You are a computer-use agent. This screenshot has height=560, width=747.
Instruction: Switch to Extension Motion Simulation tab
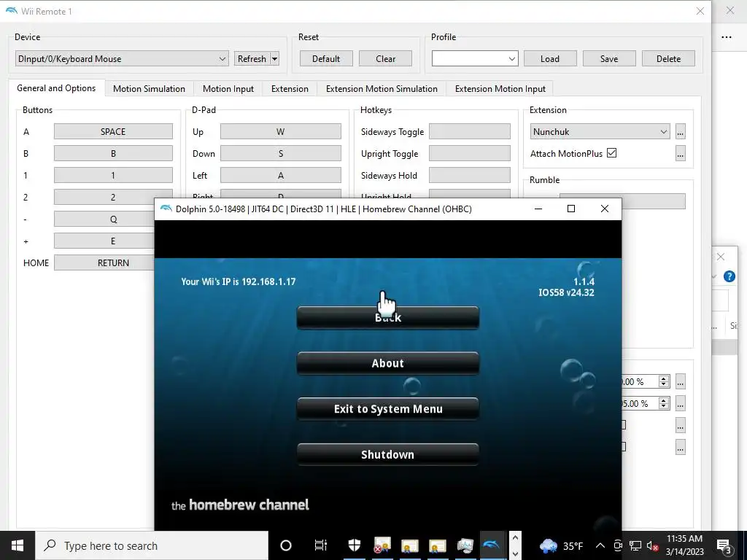tap(382, 88)
